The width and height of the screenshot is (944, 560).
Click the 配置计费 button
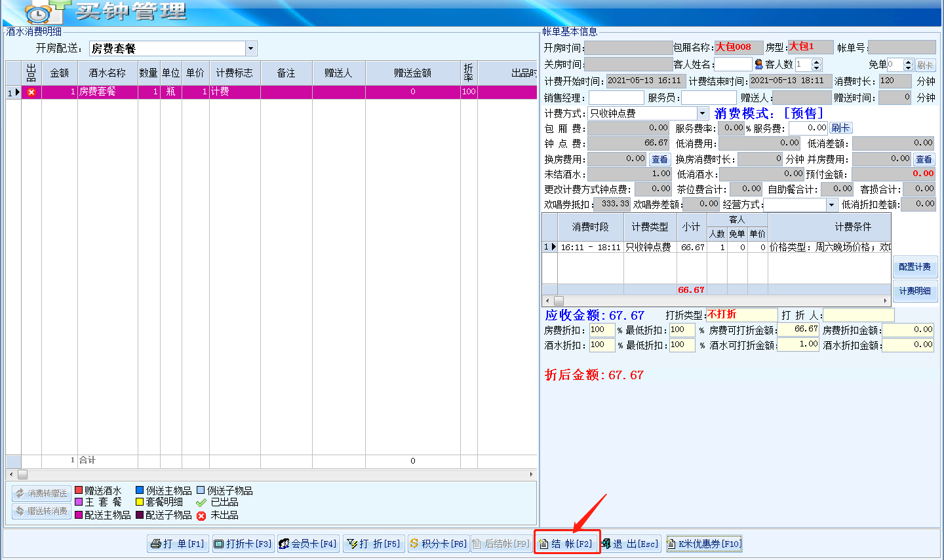pyautogui.click(x=914, y=267)
